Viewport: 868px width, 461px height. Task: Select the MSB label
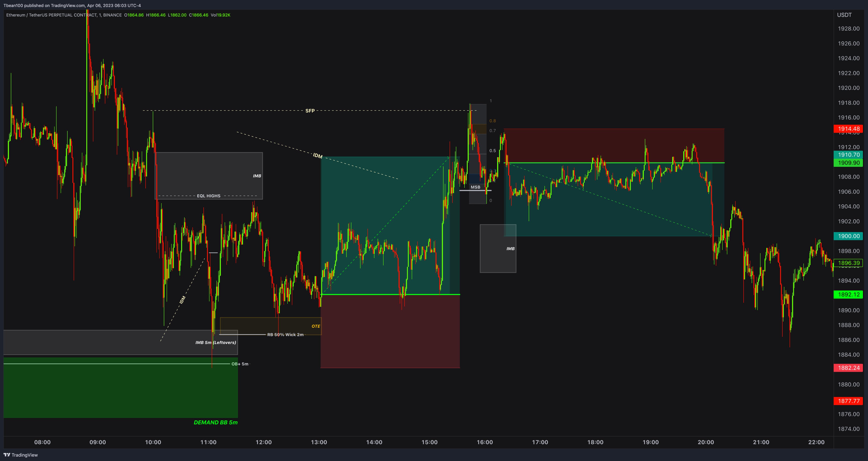coord(476,187)
